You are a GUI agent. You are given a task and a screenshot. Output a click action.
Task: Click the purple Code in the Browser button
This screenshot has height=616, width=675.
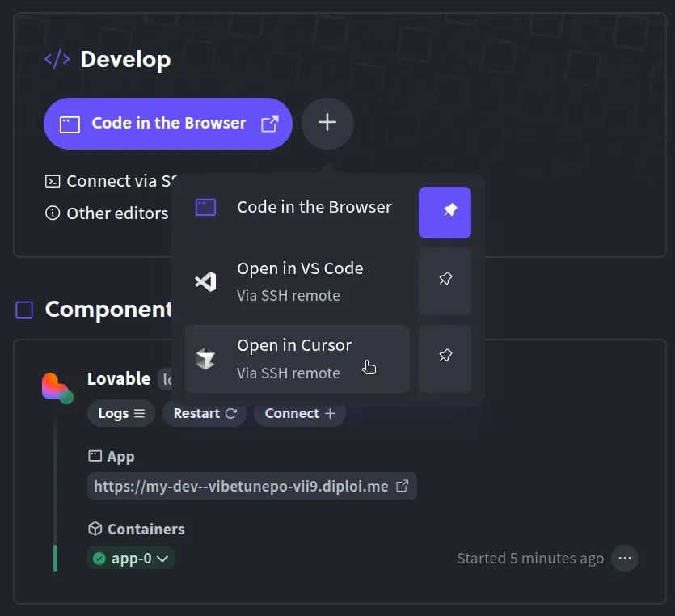click(167, 124)
